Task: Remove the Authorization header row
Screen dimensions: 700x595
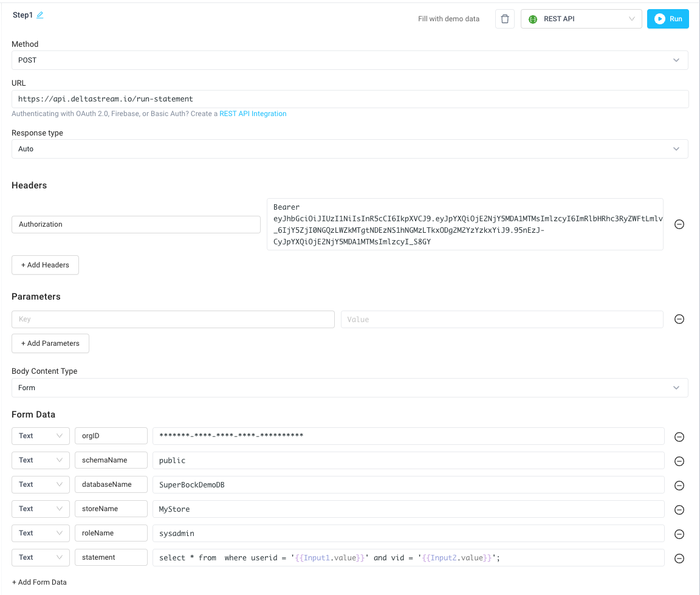Action: (679, 224)
